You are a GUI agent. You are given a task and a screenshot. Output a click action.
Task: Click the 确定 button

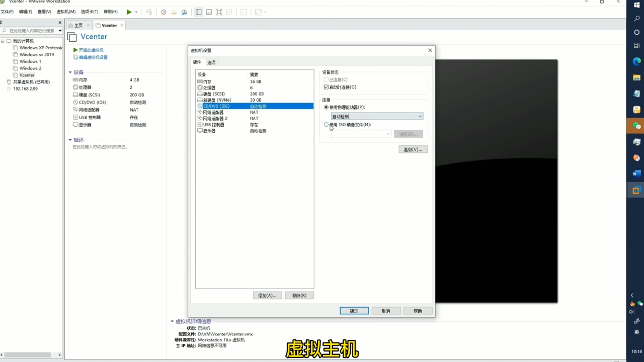[354, 311]
